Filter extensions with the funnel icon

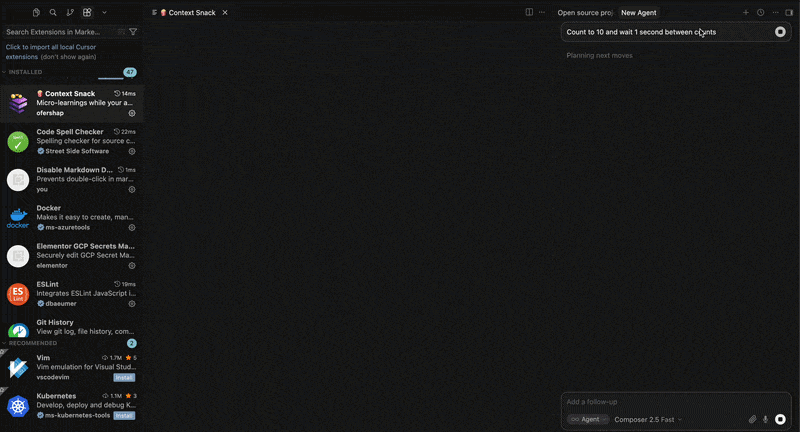pos(133,32)
